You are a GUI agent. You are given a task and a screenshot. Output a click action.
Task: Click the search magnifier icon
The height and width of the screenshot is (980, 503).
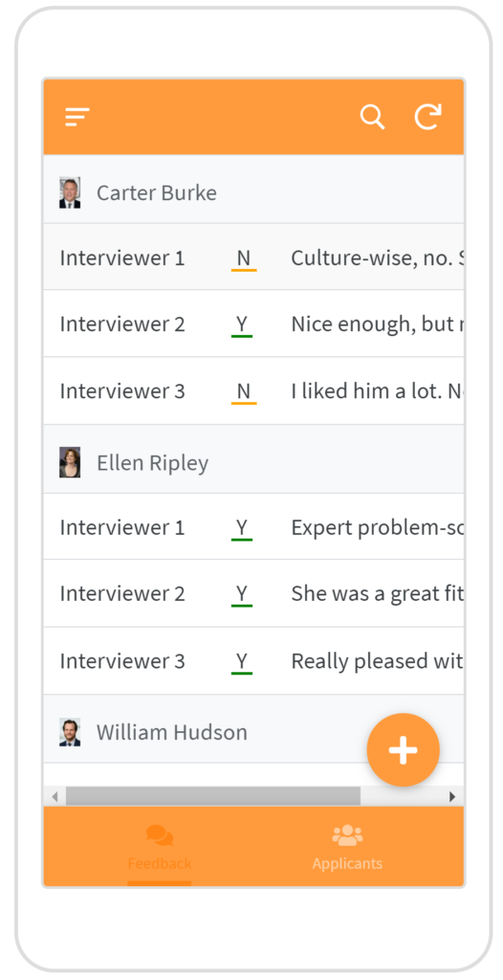click(x=372, y=117)
